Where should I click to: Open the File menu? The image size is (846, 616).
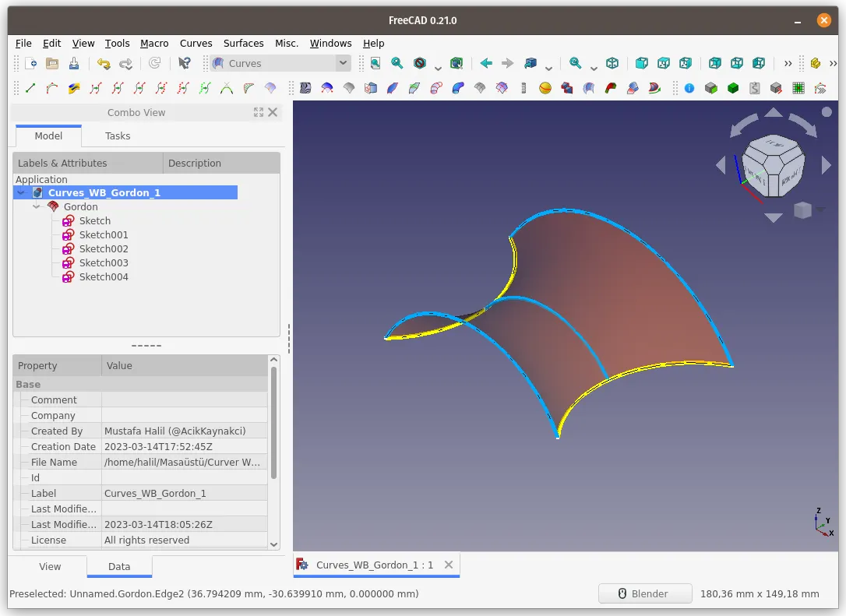[x=23, y=43]
